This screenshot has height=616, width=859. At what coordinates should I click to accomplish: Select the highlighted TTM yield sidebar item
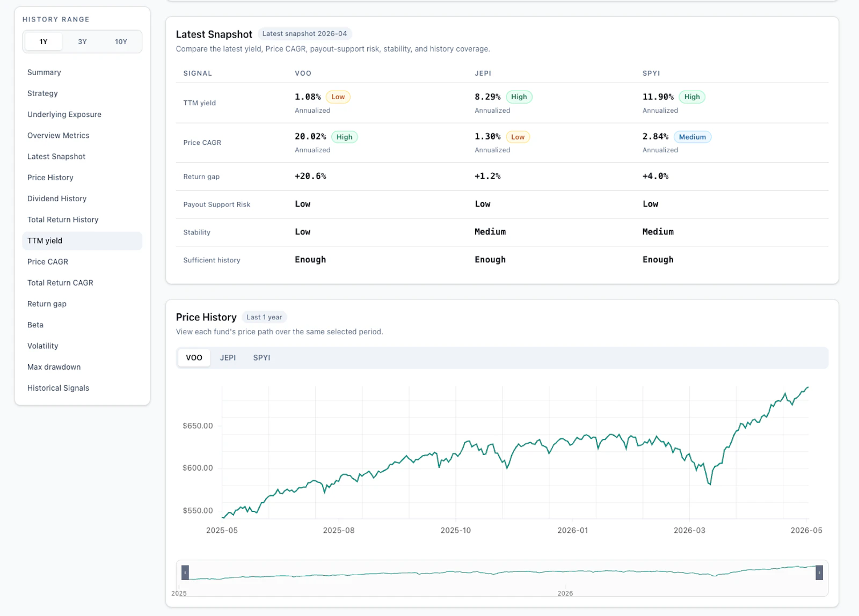click(x=82, y=241)
